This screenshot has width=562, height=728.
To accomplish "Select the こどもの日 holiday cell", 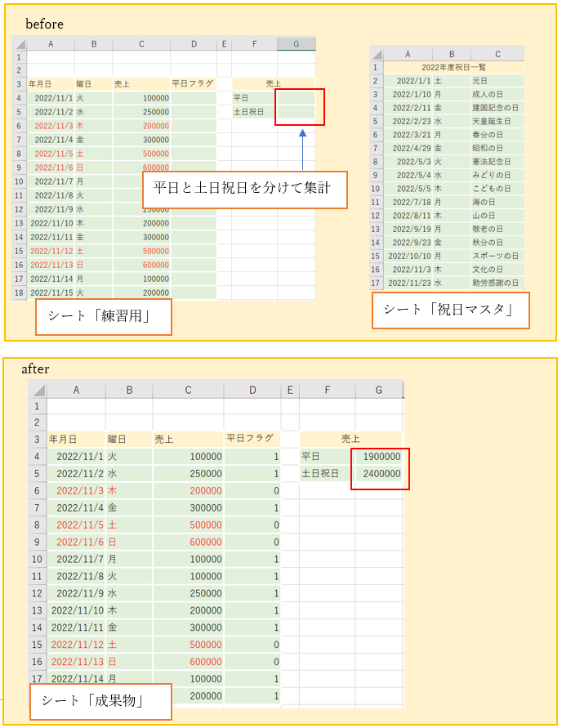I will [496, 188].
